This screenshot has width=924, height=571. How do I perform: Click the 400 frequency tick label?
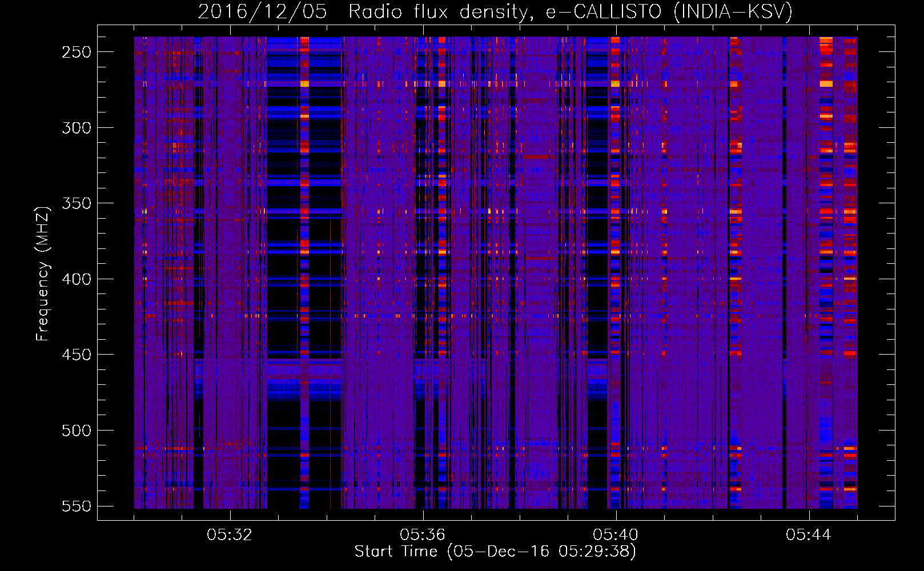[77, 279]
